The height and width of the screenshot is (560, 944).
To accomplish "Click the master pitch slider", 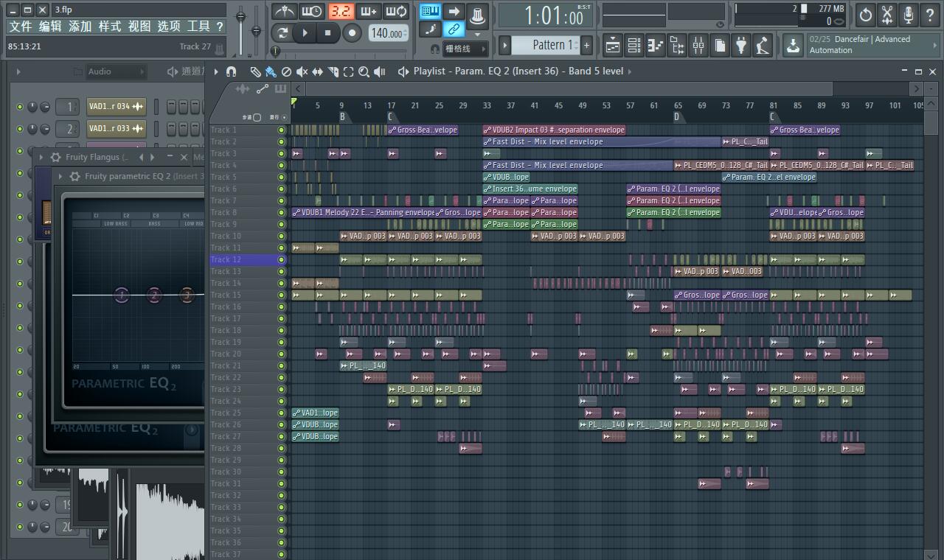I will (x=256, y=29).
